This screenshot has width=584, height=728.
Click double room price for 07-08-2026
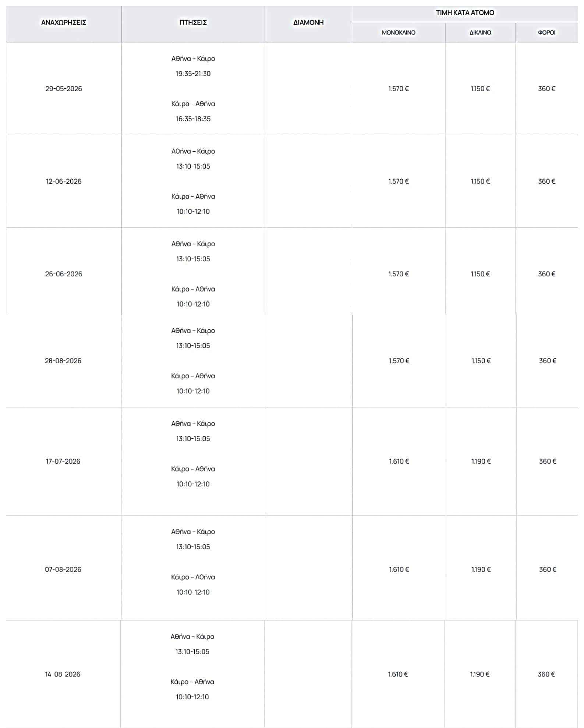(481, 570)
